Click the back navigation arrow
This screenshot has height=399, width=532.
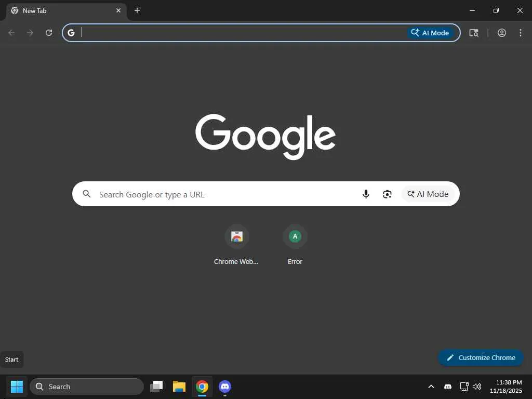pyautogui.click(x=11, y=33)
